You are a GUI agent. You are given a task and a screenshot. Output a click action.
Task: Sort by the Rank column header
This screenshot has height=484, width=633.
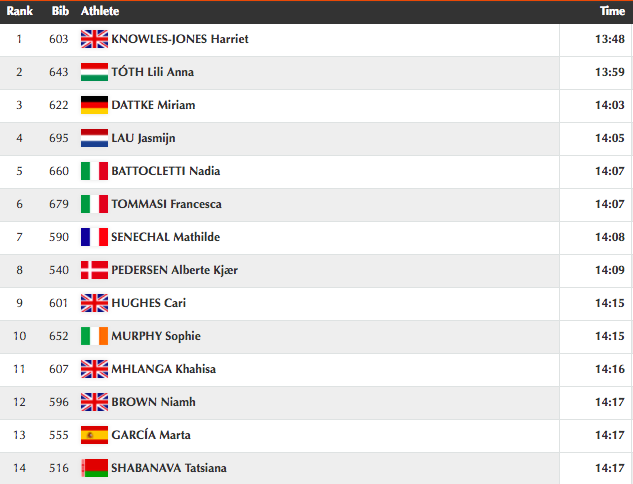coord(19,11)
